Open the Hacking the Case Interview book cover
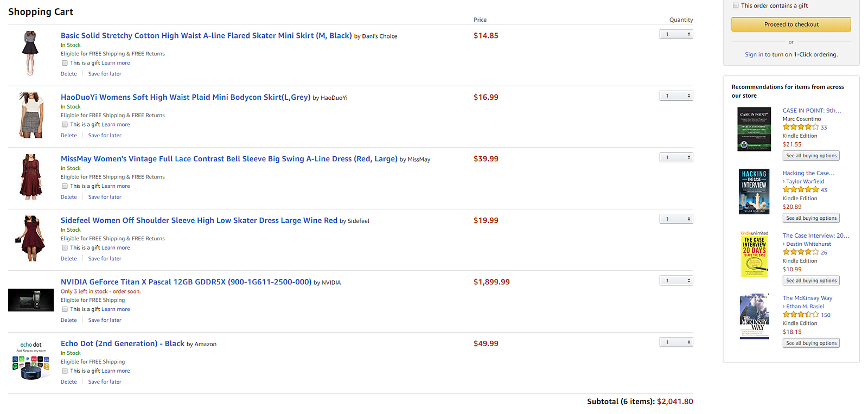The width and height of the screenshot is (868, 414). point(754,191)
